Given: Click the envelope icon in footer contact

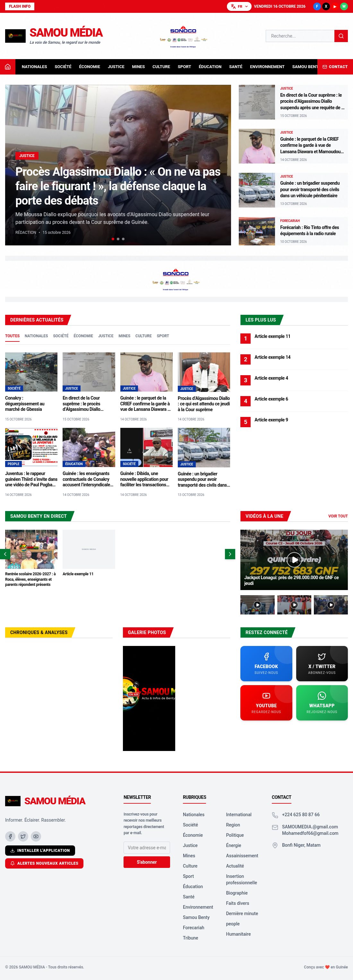Looking at the screenshot, I should click(x=275, y=827).
